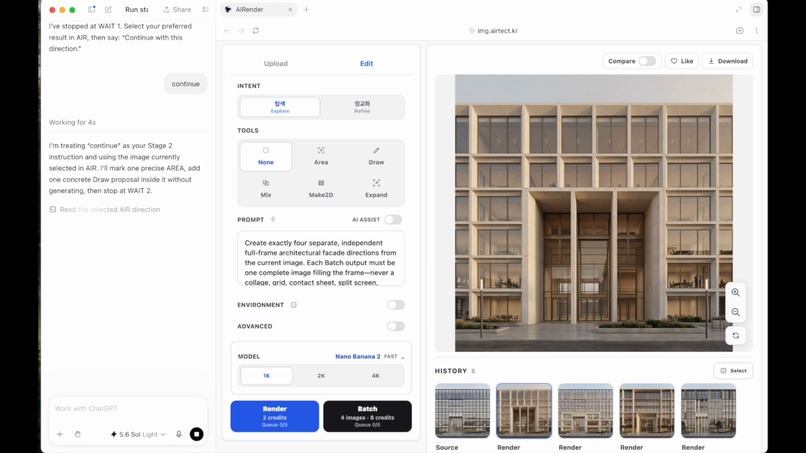Reset the image view
Screen dimensions: 806x453
pos(736,335)
